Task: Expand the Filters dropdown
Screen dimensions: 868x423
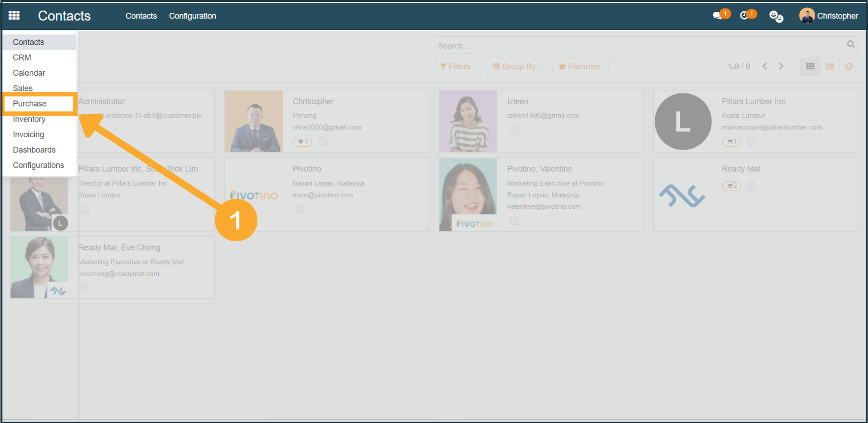Action: 455,67
